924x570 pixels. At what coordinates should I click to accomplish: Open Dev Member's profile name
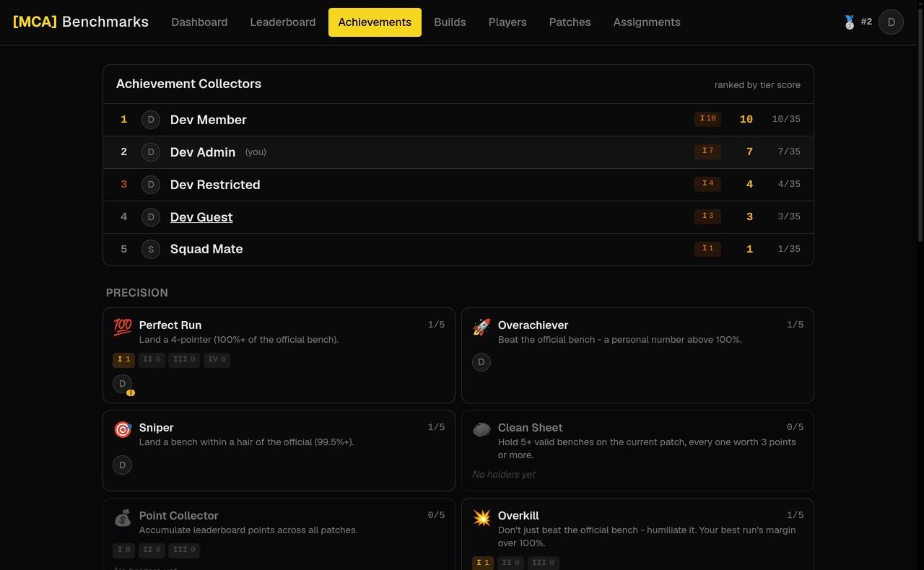[209, 120]
